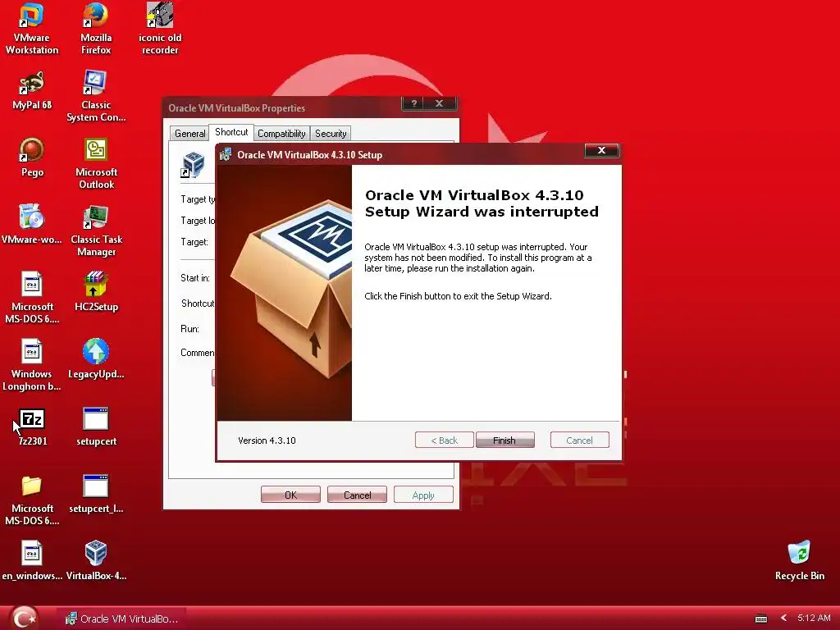Click Apply in VirtualBox Properties window
This screenshot has width=840, height=630.
click(423, 495)
